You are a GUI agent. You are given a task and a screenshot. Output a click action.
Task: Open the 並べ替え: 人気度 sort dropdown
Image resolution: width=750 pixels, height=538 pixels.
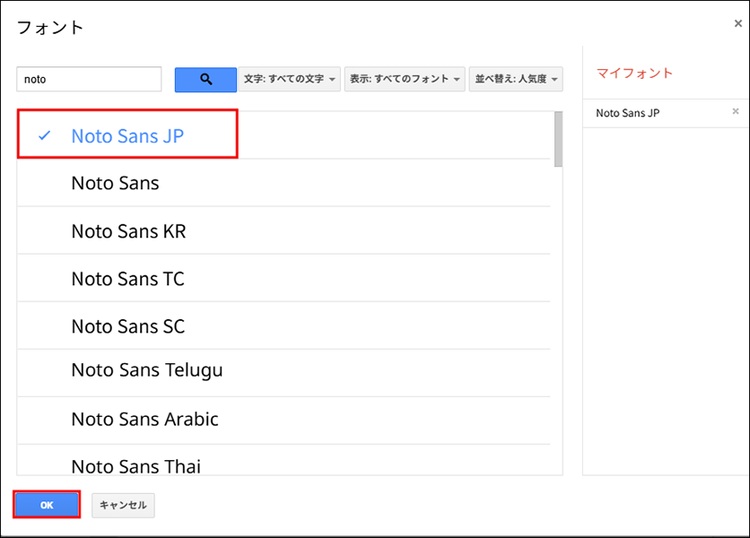click(x=516, y=79)
